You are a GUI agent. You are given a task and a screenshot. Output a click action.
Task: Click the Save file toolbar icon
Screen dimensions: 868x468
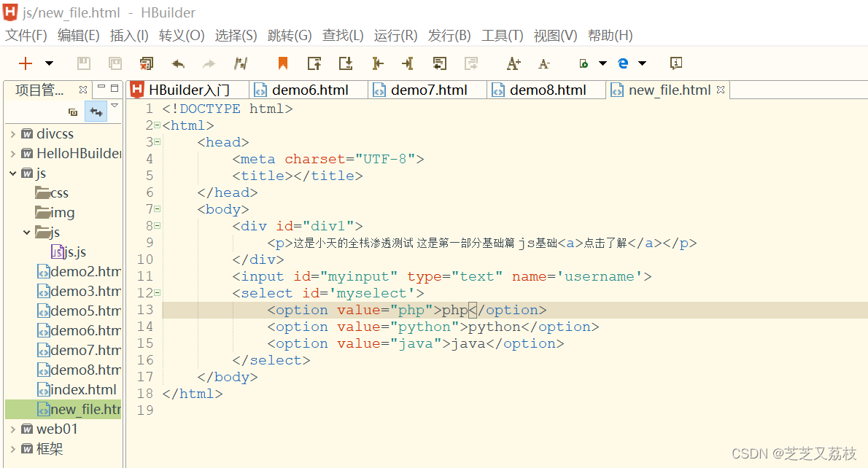click(x=84, y=63)
